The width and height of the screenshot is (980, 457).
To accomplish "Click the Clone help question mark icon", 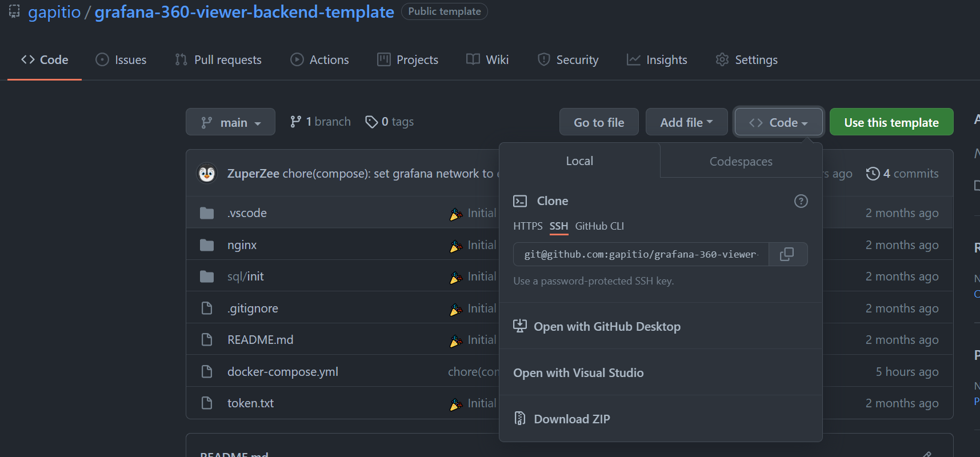I will (801, 201).
